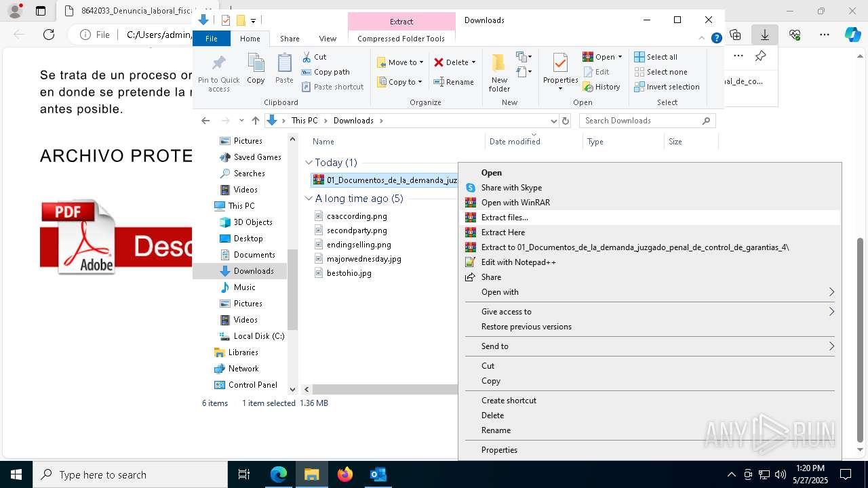Viewport: 868px width, 488px height.
Task: Expand Open with submenu
Action: point(650,292)
